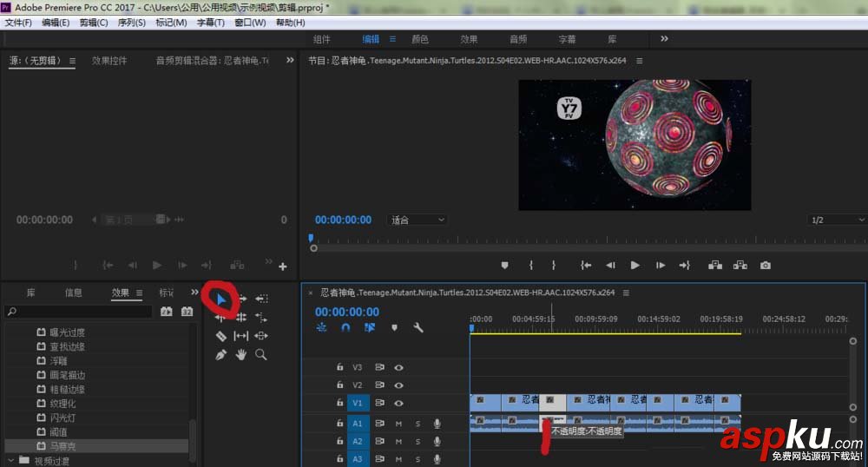Screen dimensions: 868x467
Task: Select the Track Select Backward tool
Action: (x=261, y=299)
